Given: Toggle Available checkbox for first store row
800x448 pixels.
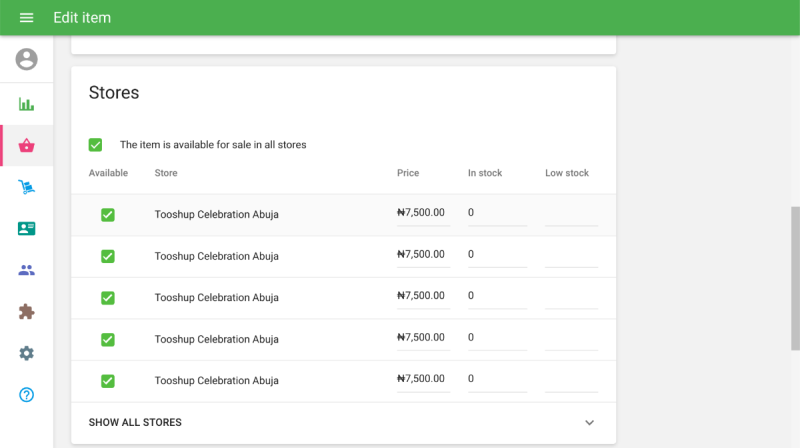Looking at the screenshot, I should pos(108,215).
